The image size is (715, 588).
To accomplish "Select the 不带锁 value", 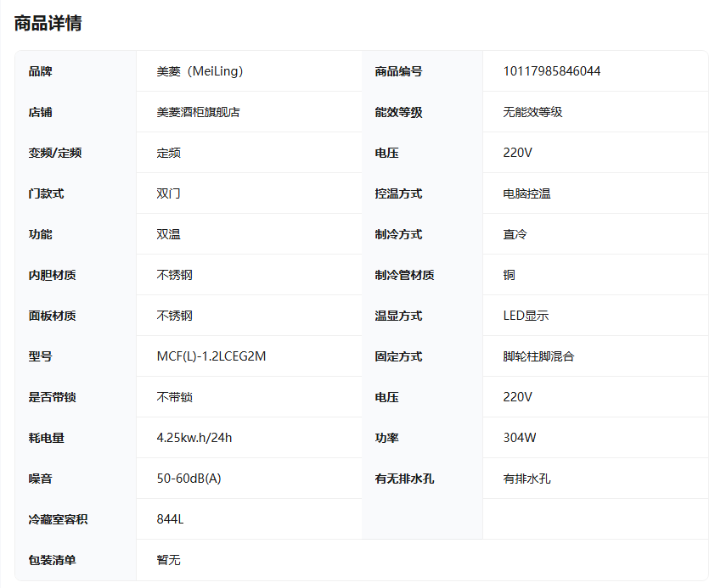I will click(x=175, y=397).
